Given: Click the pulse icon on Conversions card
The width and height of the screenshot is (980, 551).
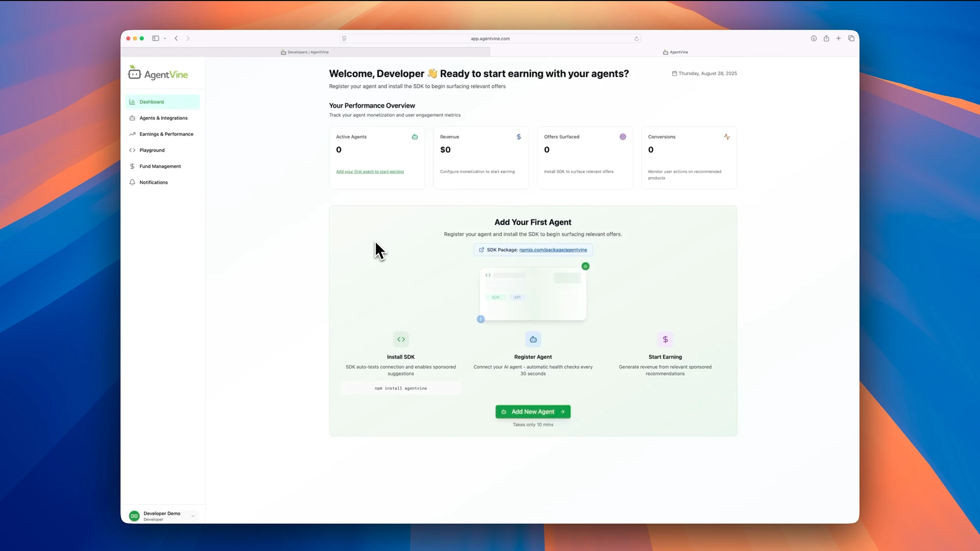Looking at the screenshot, I should pos(727,137).
